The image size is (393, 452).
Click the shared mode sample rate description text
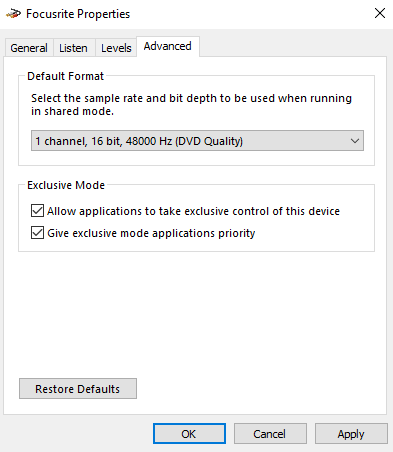[191, 105]
